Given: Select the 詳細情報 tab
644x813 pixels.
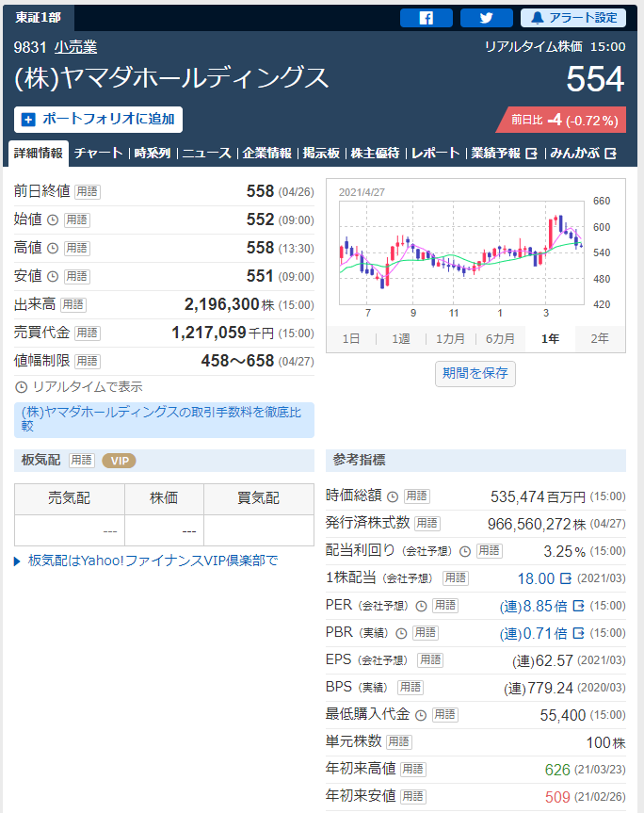Looking at the screenshot, I should pos(39,154).
